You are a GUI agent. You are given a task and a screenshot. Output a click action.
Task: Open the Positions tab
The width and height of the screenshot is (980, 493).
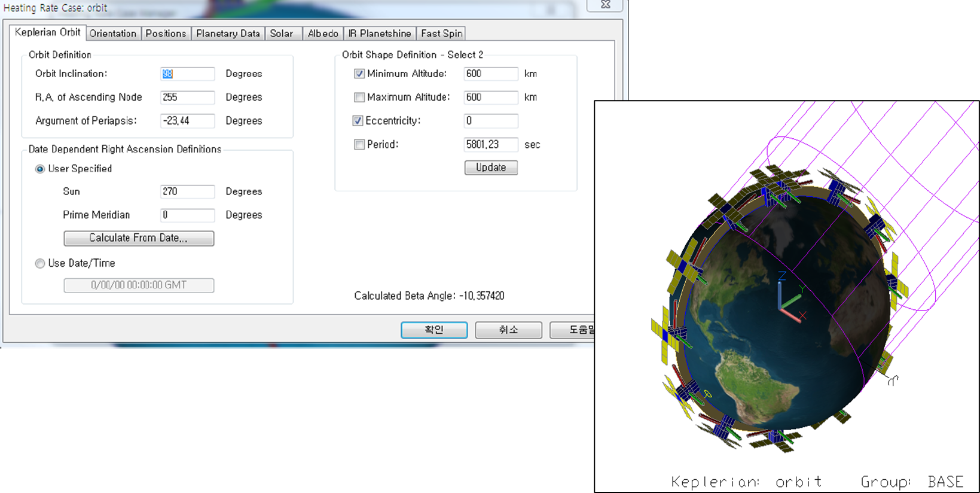coord(166,34)
